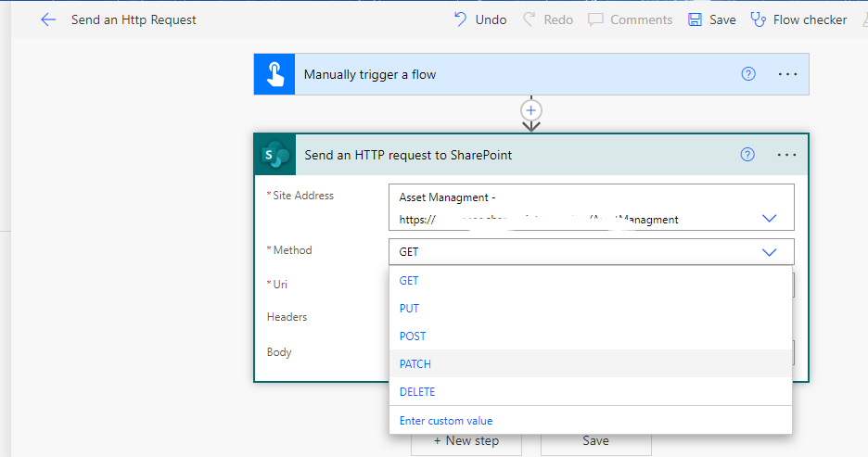Click the Redo toolbar item
Viewport: 868px width, 457px height.
coord(549,19)
